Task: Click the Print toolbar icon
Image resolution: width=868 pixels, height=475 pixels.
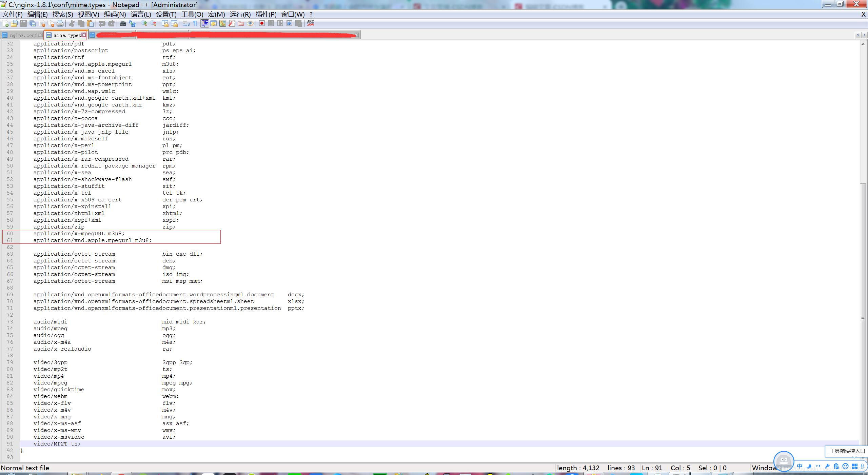Action: 60,23
